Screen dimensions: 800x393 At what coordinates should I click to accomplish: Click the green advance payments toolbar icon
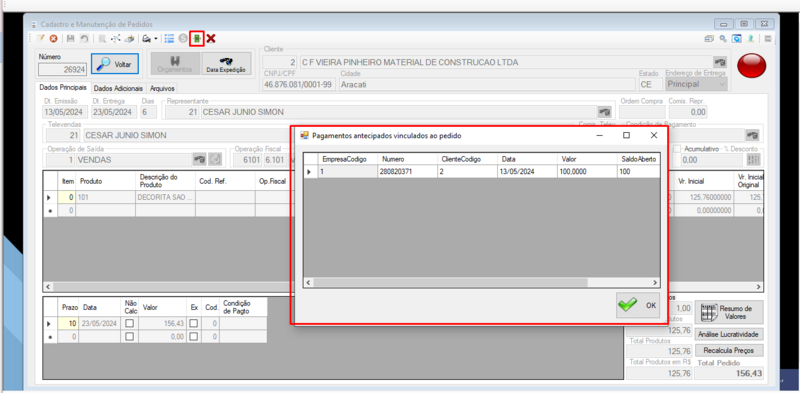point(197,38)
